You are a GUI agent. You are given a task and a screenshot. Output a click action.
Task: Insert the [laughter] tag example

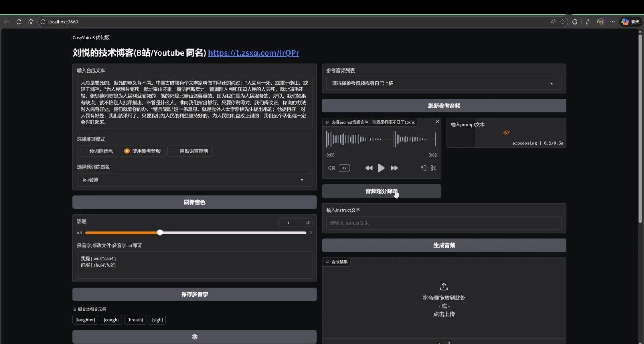(x=85, y=320)
